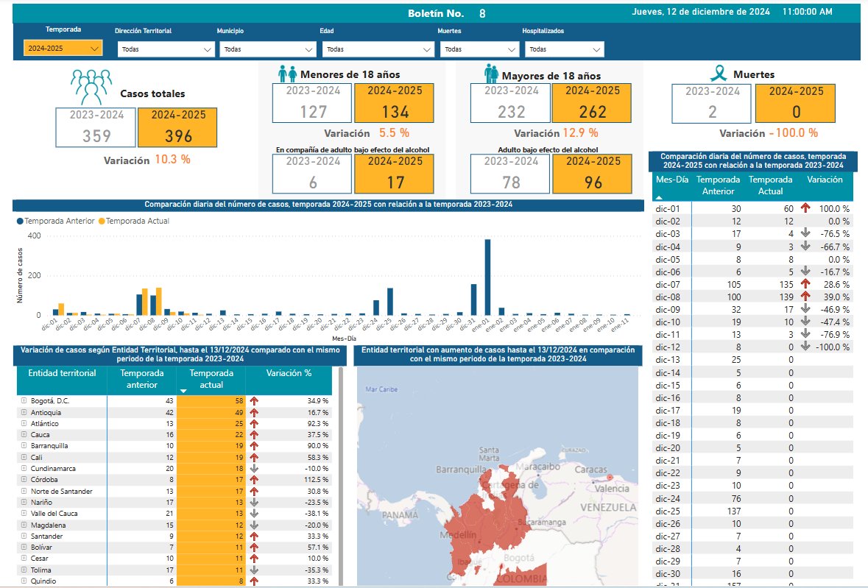Open the Temporada 2024-2025 dropdown
Screen dimensions: 868x588
click(63, 48)
